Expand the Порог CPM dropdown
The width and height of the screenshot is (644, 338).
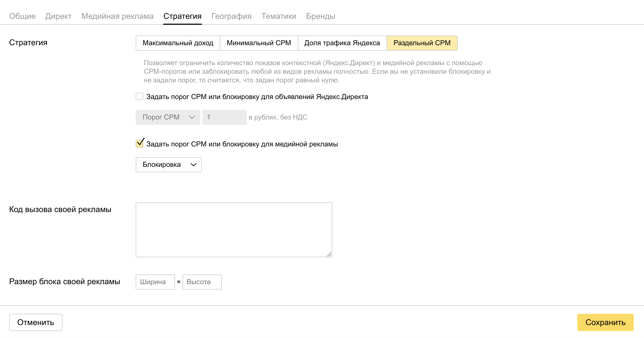pos(168,117)
